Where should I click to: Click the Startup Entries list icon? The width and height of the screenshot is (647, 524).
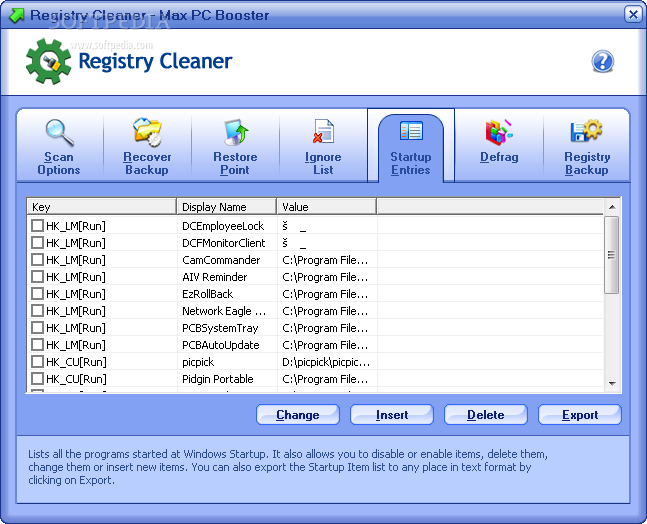pos(411,131)
